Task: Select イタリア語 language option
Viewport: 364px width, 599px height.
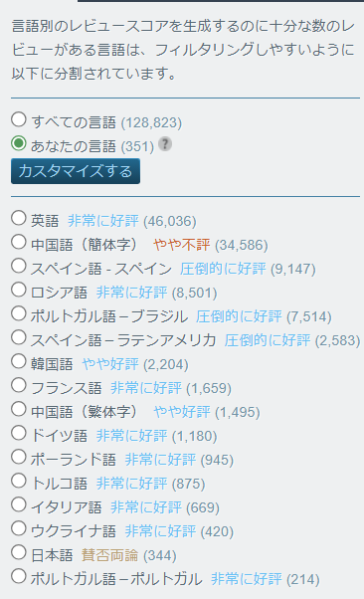Action: [x=18, y=504]
